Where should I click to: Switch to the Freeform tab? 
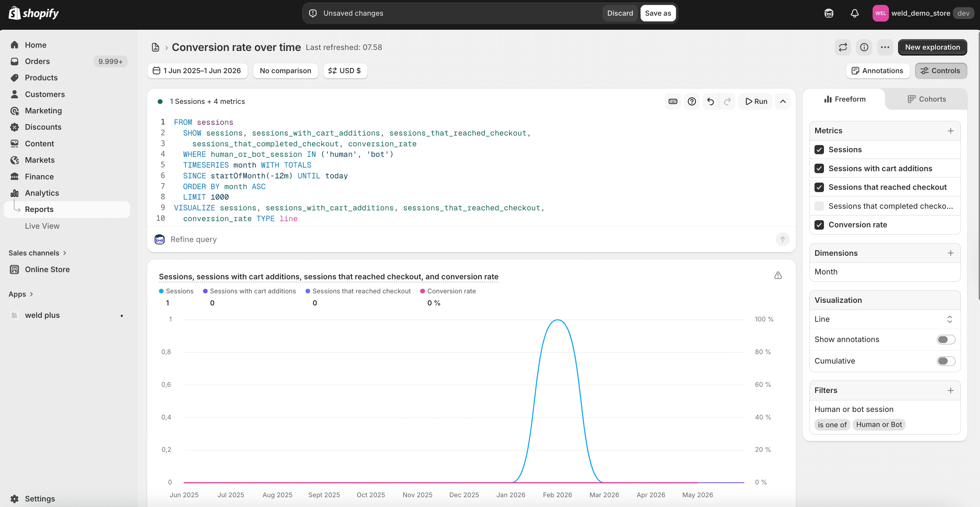point(845,99)
